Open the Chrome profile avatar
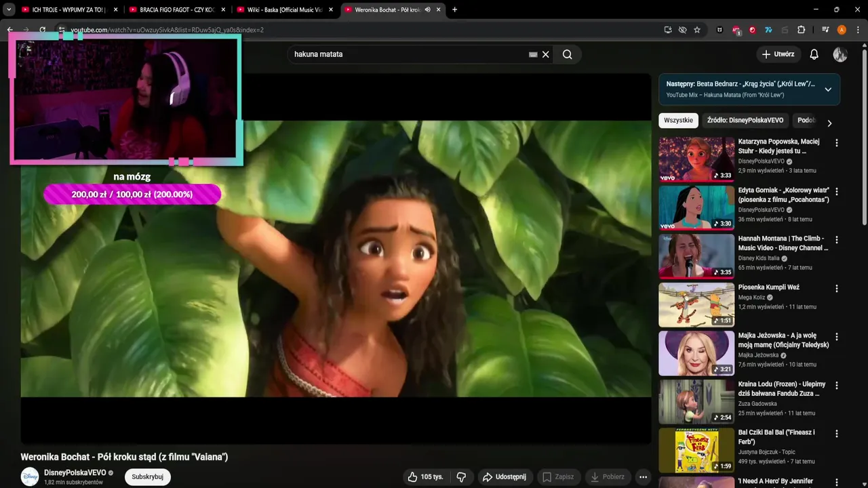The width and height of the screenshot is (868, 488). (842, 30)
